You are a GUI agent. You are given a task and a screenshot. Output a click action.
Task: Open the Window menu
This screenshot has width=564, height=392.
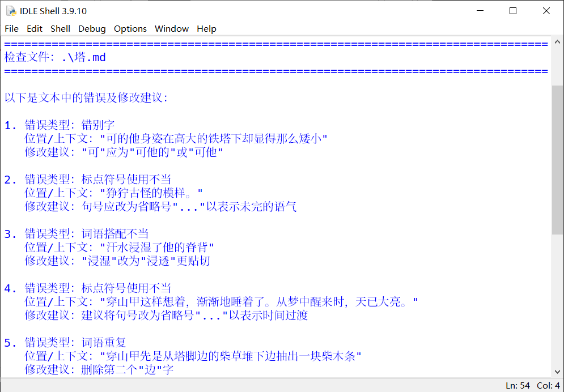(x=172, y=29)
